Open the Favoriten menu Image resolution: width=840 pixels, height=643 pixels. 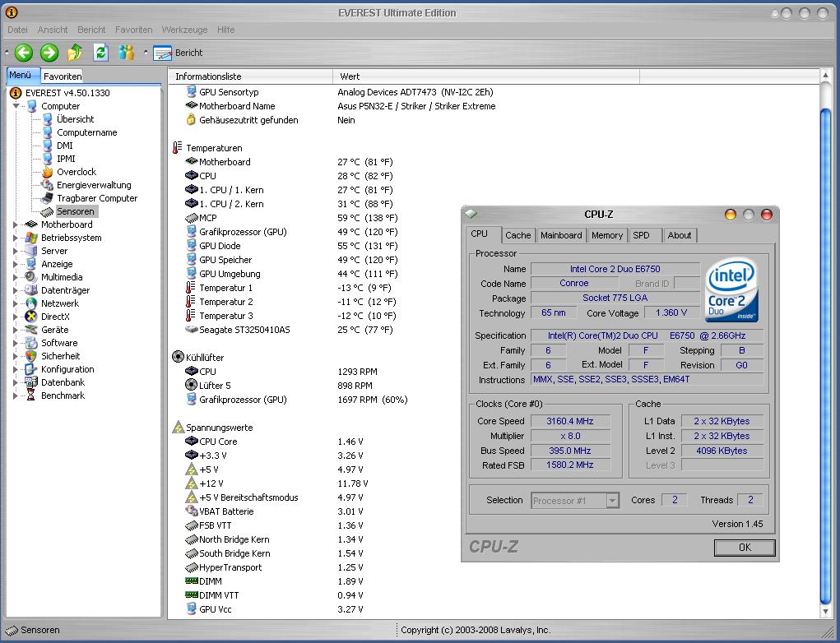click(x=134, y=30)
